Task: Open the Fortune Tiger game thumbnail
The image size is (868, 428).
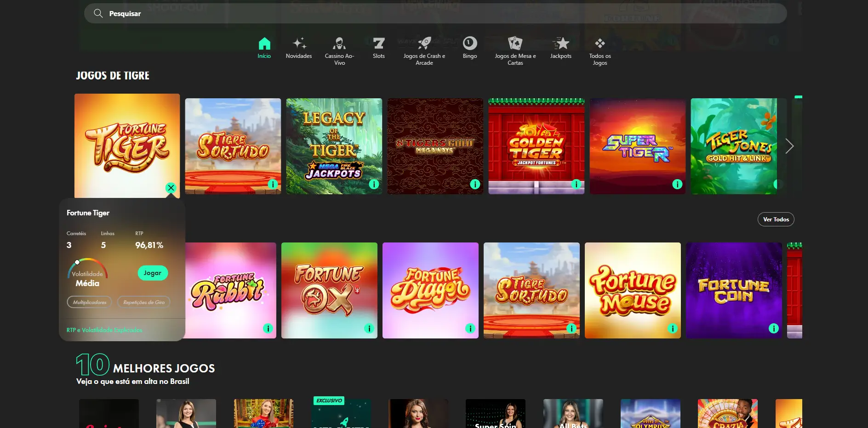Action: [127, 146]
